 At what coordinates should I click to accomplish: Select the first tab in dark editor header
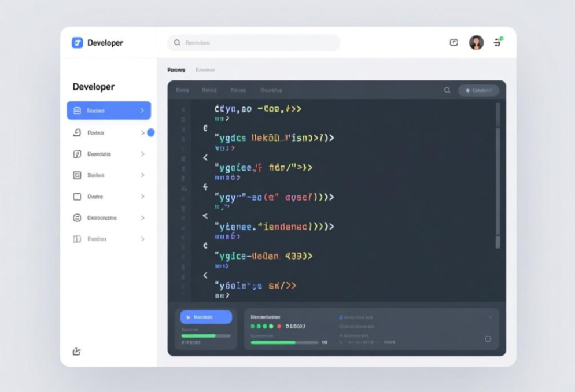[182, 90]
